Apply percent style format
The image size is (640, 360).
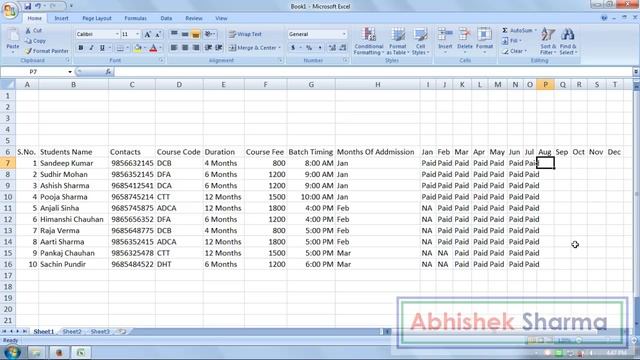309,48
